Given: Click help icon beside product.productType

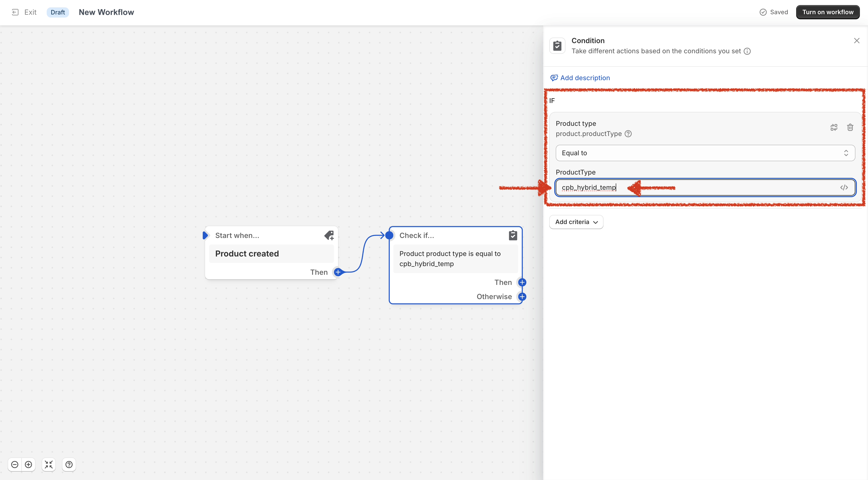Looking at the screenshot, I should click(628, 134).
